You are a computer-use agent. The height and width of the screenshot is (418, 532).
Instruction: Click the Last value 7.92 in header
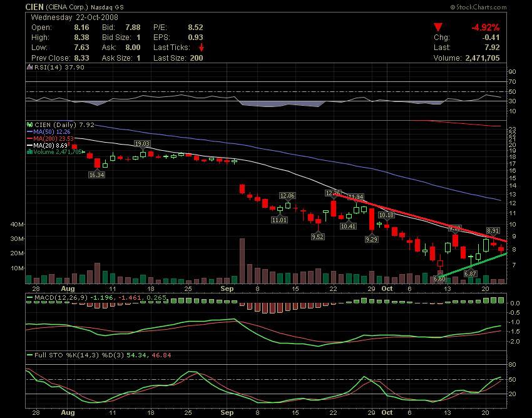493,47
